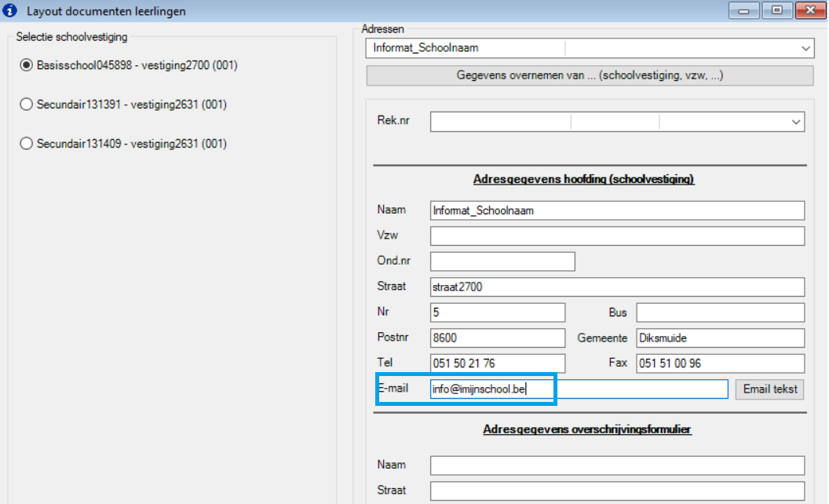829x504 pixels.
Task: Click the E-mail address input field
Action: 579,389
